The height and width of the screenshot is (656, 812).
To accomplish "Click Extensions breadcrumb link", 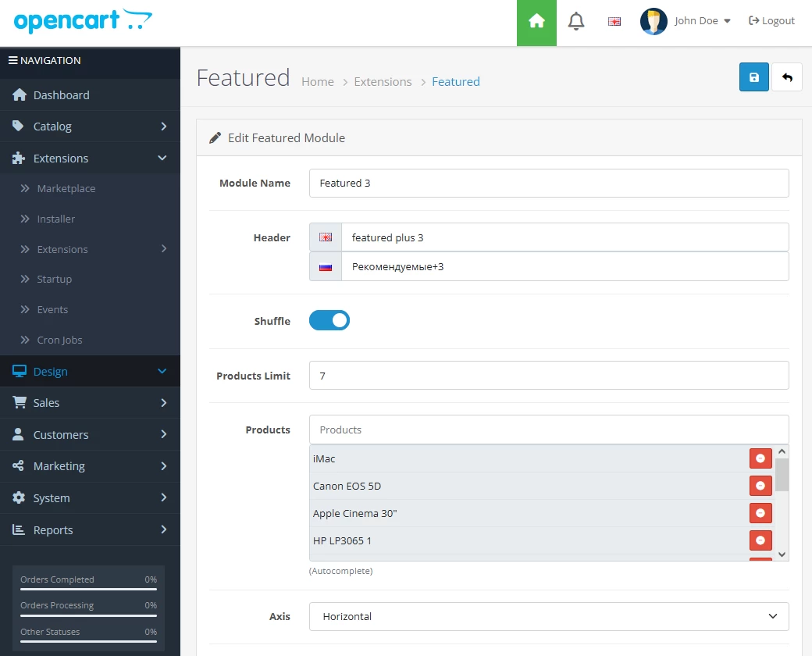I will point(383,82).
